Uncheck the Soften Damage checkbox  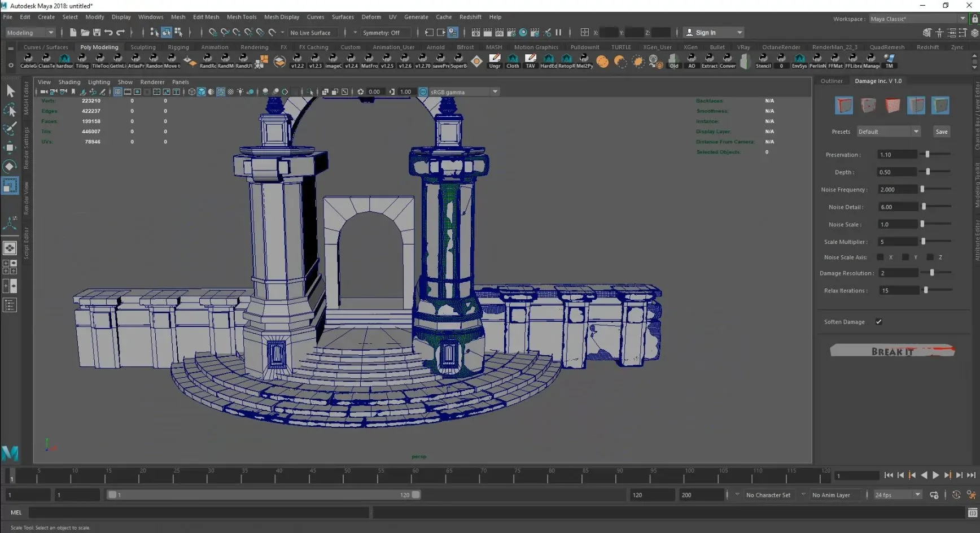pos(878,322)
